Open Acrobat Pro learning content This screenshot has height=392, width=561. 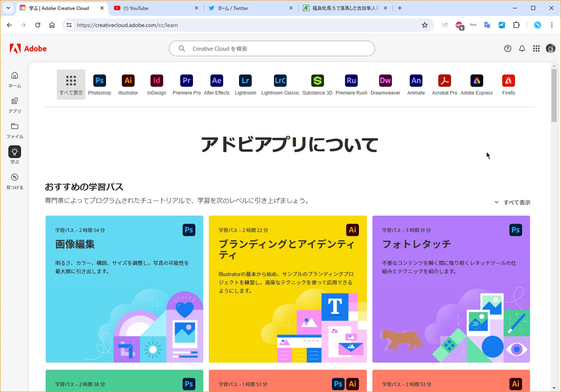445,85
